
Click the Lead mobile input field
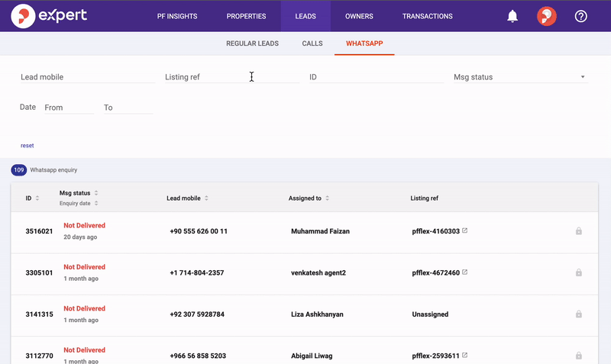(86, 77)
